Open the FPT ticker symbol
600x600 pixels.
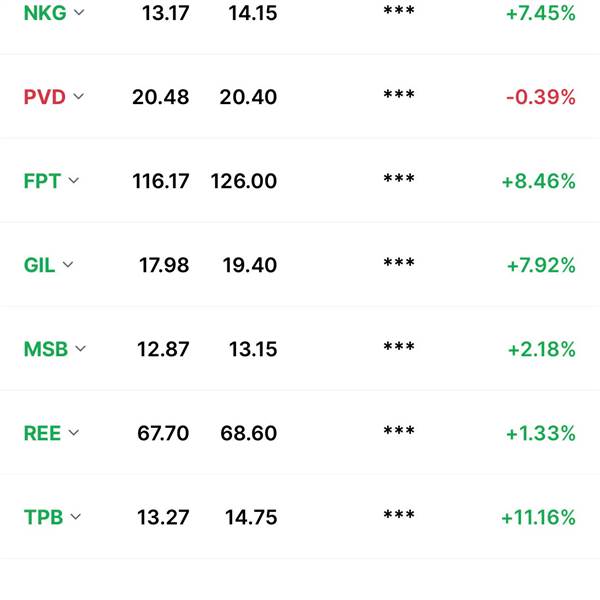click(42, 181)
